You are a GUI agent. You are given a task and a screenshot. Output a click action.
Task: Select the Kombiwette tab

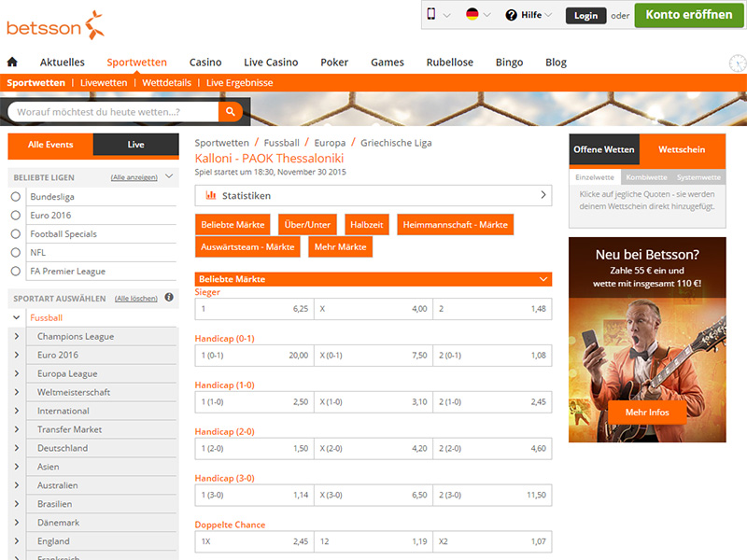click(646, 177)
